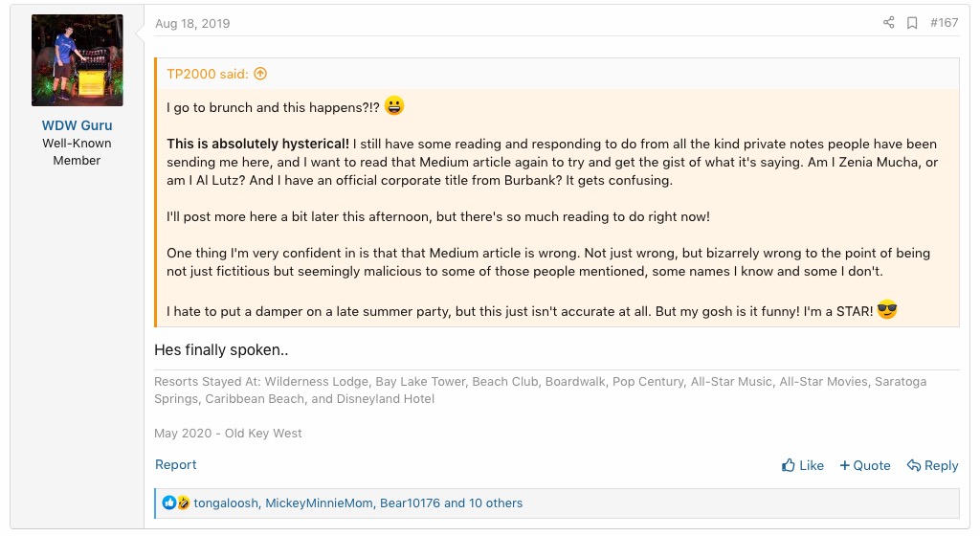Like the post by WDW Guru
This screenshot has height=536, width=980.
(802, 465)
